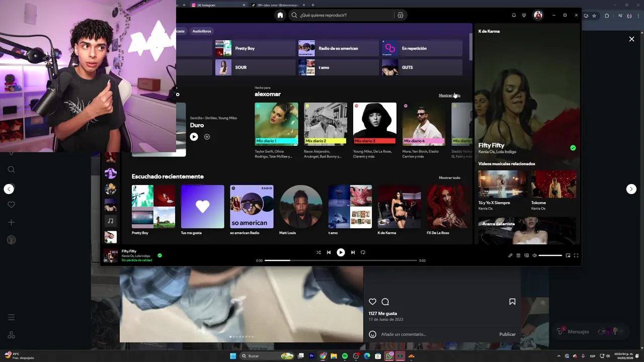Switch to the Instagram browser tab
The height and width of the screenshot is (362, 644).
(x=219, y=5)
